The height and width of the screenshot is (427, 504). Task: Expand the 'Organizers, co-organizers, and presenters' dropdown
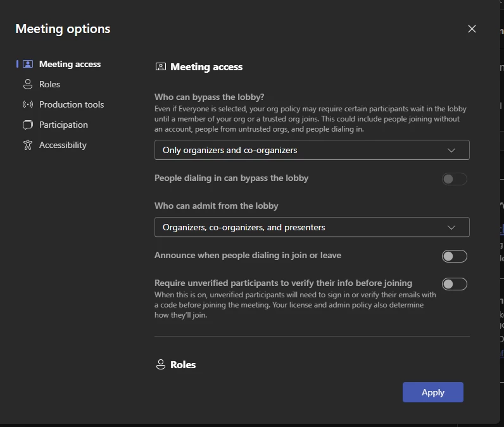tap(312, 227)
